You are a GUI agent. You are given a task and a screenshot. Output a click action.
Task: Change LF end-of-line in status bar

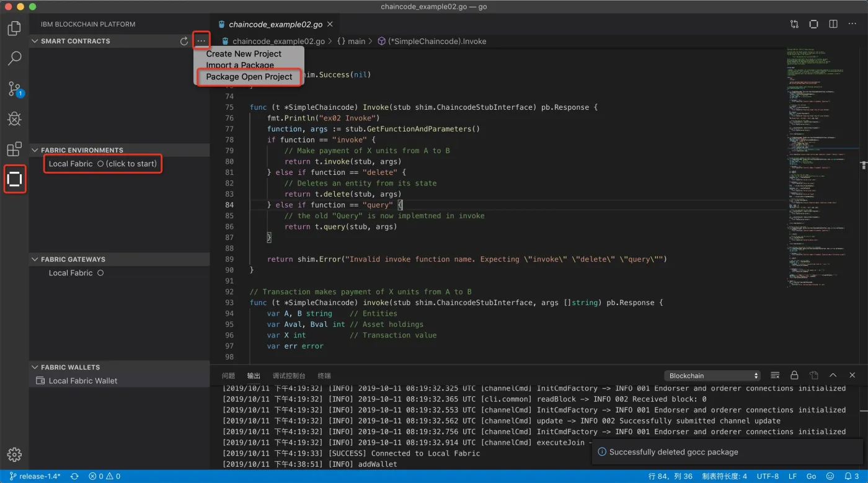coord(792,476)
